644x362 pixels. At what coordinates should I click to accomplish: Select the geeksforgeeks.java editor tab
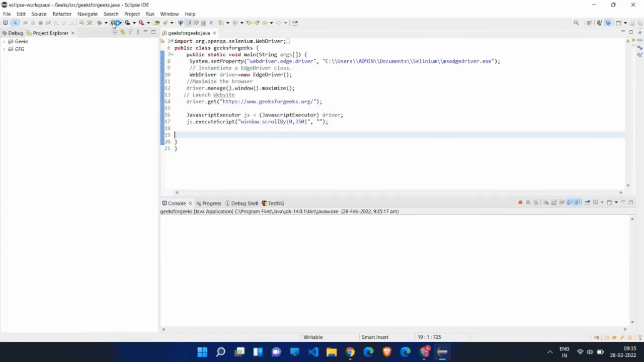pyautogui.click(x=189, y=33)
